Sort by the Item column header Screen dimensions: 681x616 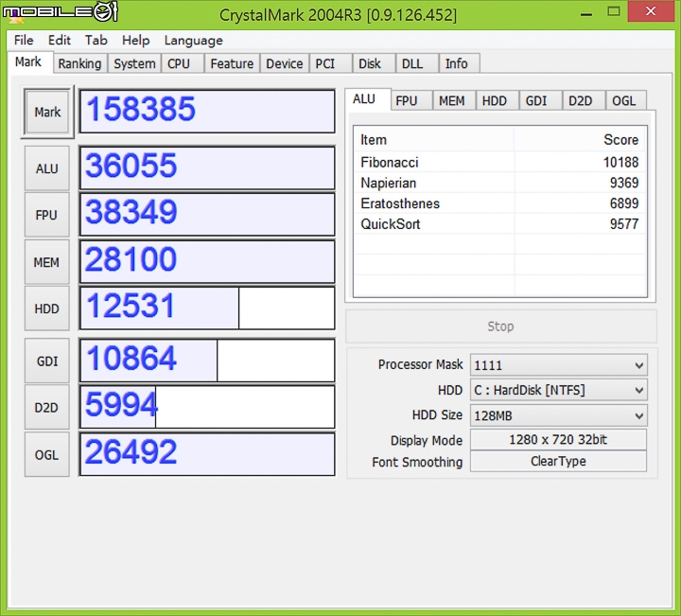point(434,140)
